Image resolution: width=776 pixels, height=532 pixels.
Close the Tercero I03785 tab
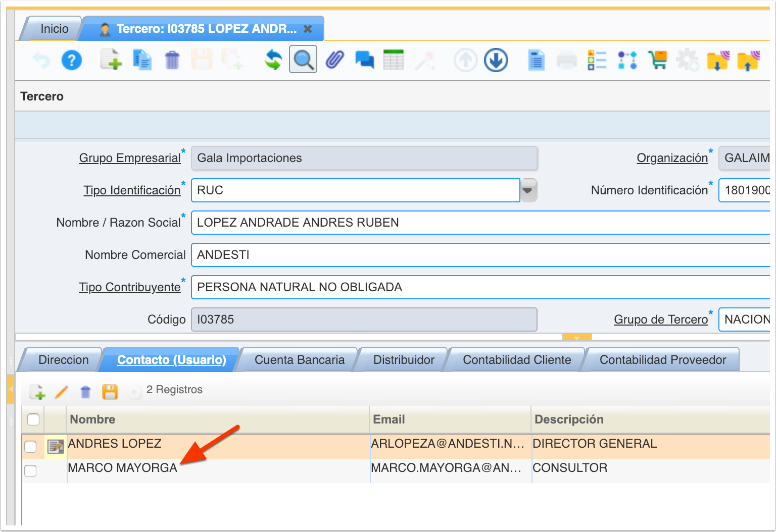click(x=308, y=29)
